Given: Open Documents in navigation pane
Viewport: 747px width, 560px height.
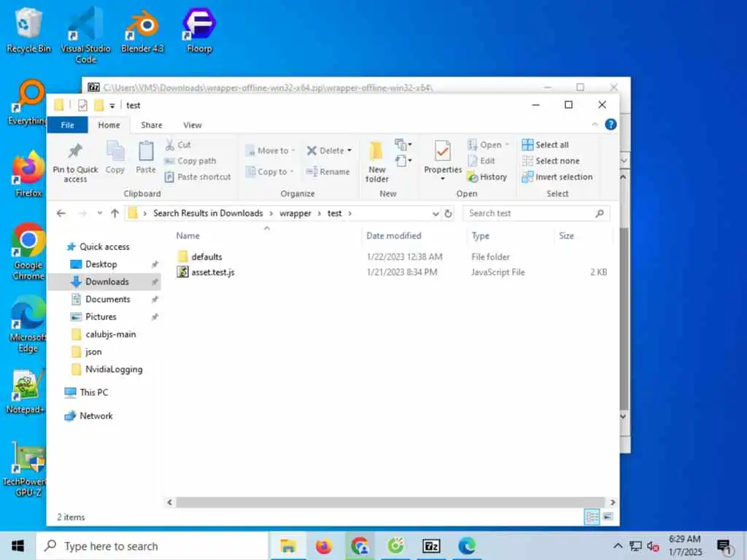Looking at the screenshot, I should point(108,300).
